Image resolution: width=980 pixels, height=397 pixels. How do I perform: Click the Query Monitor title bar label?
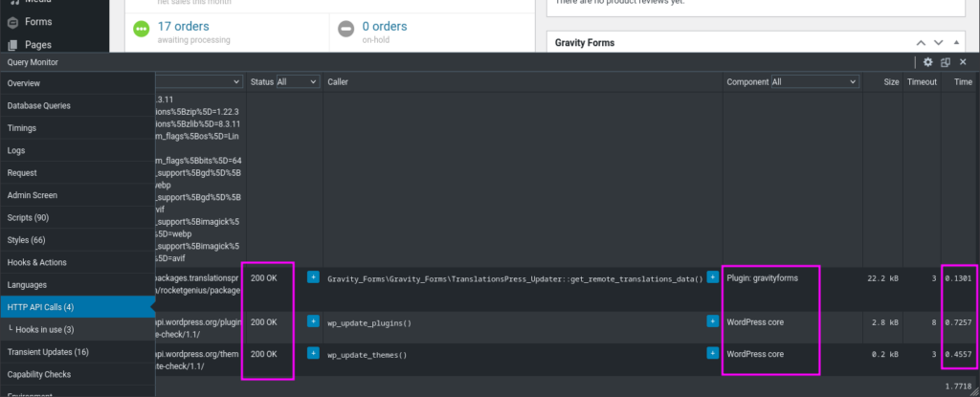click(x=33, y=62)
